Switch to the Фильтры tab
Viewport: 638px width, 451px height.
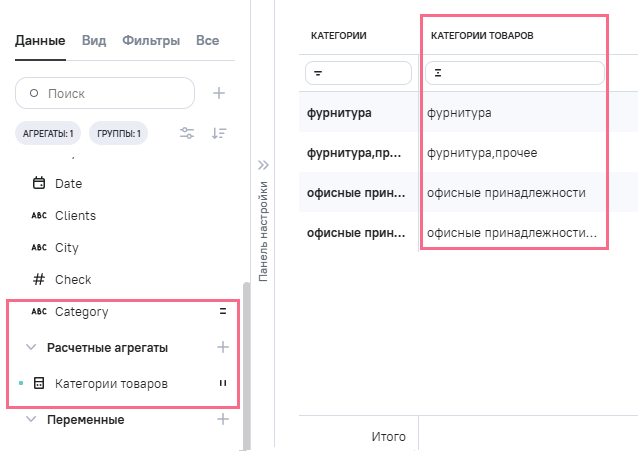pyautogui.click(x=151, y=41)
